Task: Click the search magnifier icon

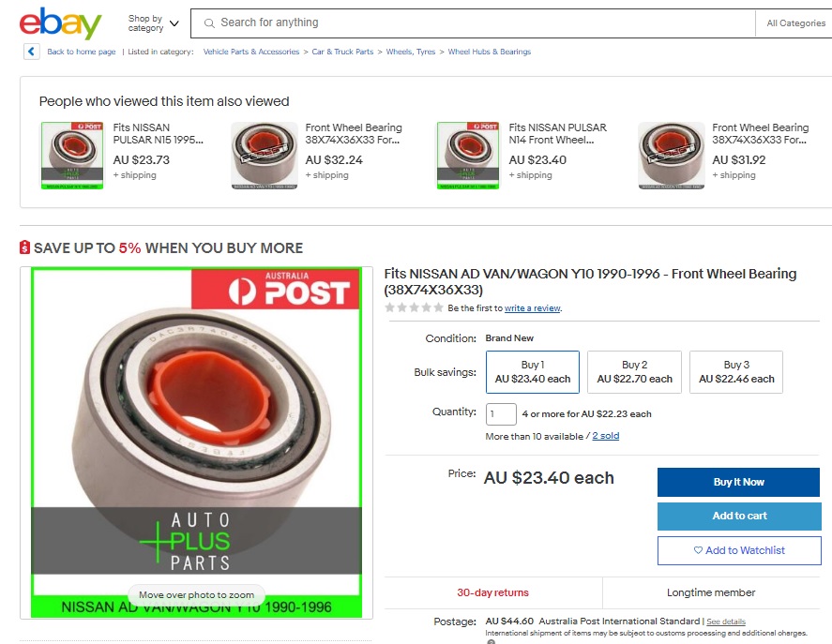Action: click(209, 22)
